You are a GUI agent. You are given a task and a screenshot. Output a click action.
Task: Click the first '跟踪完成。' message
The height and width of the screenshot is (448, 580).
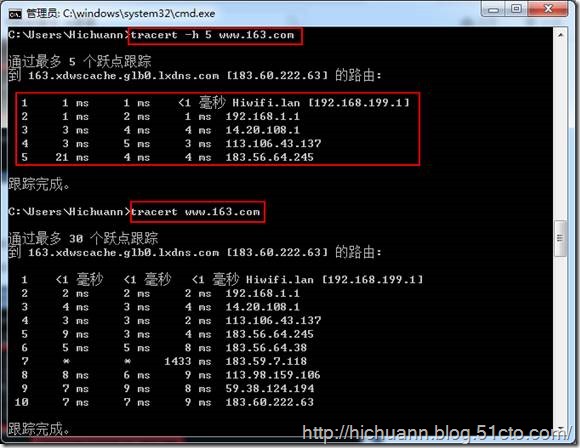coord(39,184)
